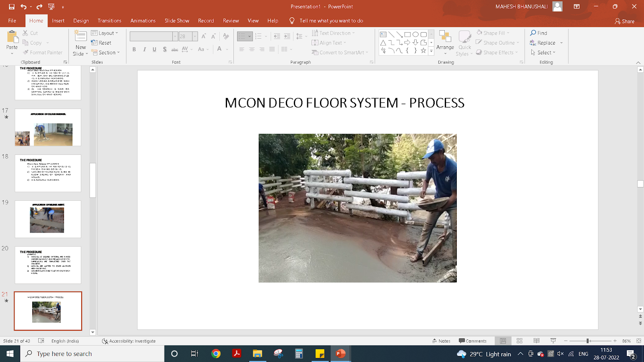
Task: Click Tell me what you want to do
Action: pos(331,21)
